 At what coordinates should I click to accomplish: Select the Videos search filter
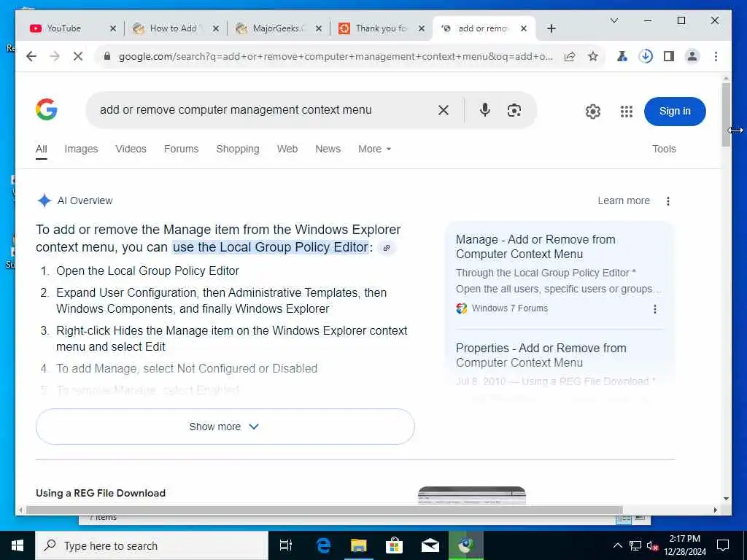coord(131,149)
